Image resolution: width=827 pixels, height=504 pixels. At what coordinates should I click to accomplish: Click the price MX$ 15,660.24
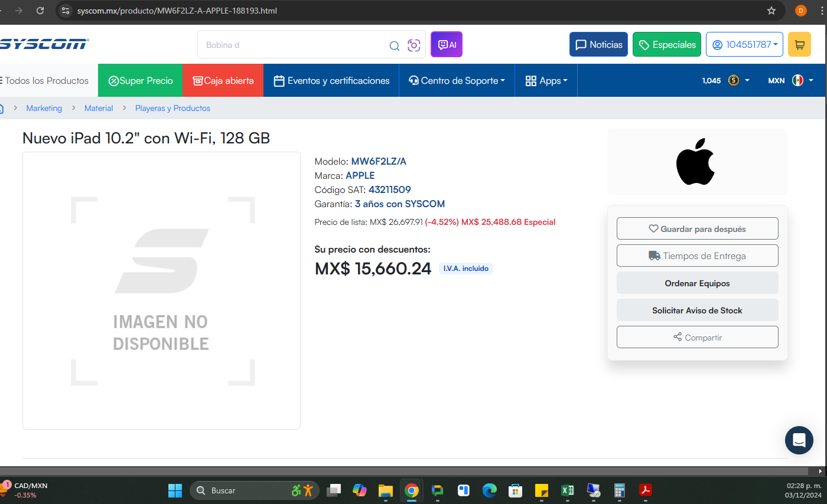point(373,269)
